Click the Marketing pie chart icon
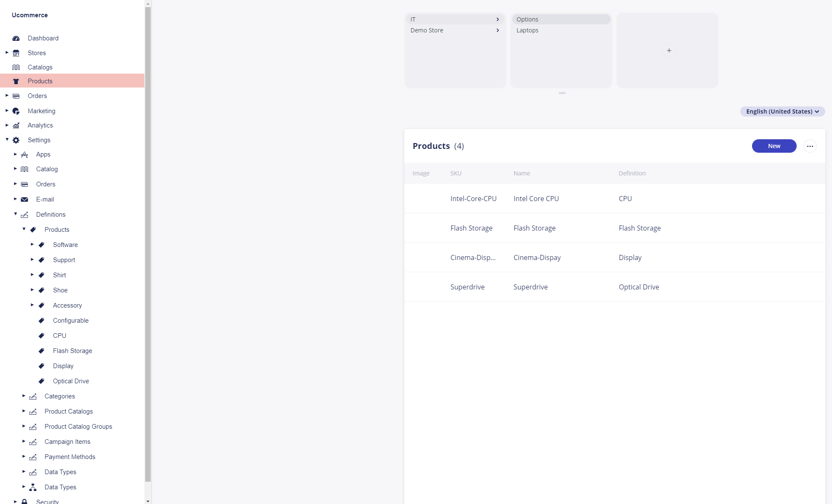 (x=16, y=111)
